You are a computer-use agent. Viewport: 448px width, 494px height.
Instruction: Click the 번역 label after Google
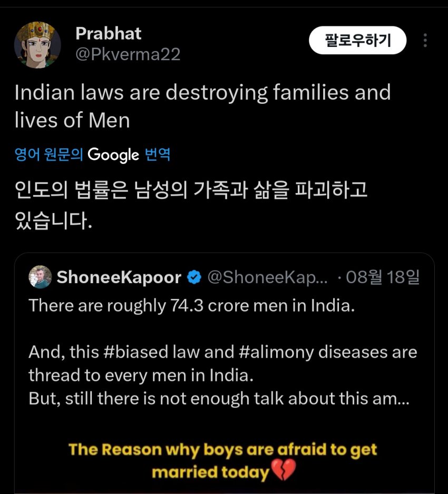click(x=158, y=155)
